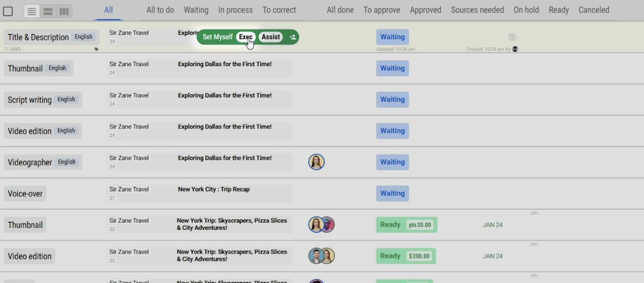Image resolution: width=644 pixels, height=283 pixels.
Task: Click the pts 20.00 badge
Action: pos(420,225)
